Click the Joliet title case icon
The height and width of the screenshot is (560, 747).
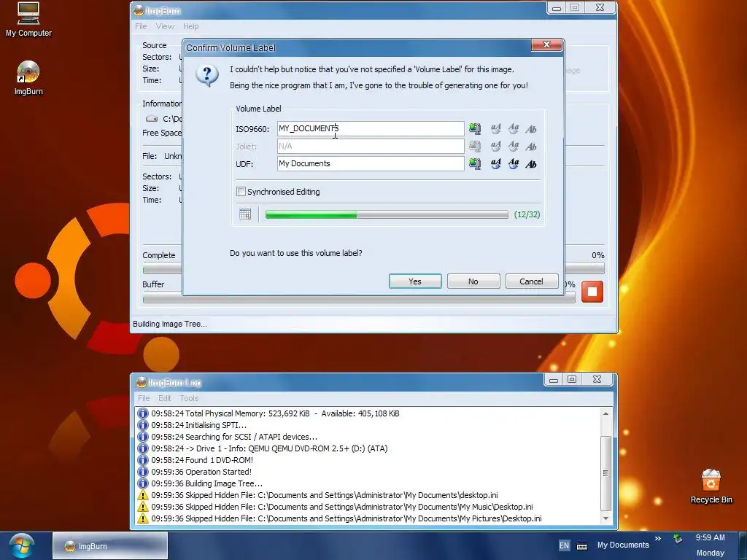531,146
